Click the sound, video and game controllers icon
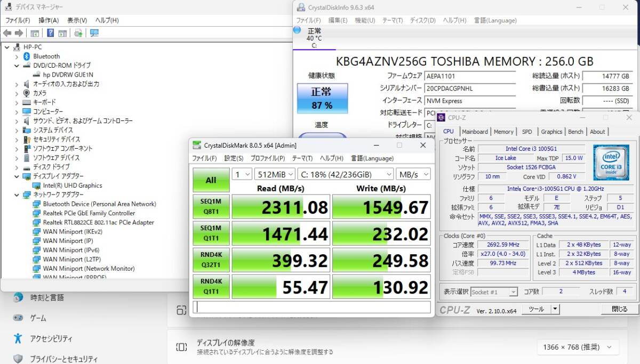This screenshot has height=364, width=640. 27,120
